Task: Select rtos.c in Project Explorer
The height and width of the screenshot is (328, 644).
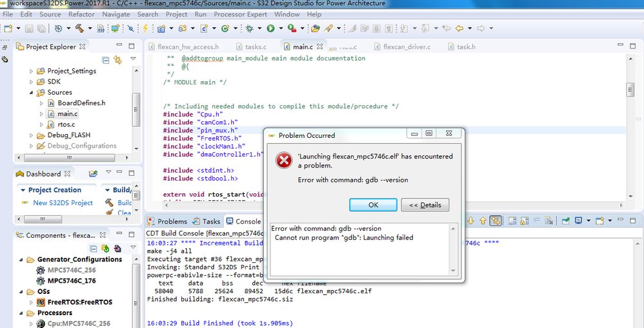Action: 66,124
